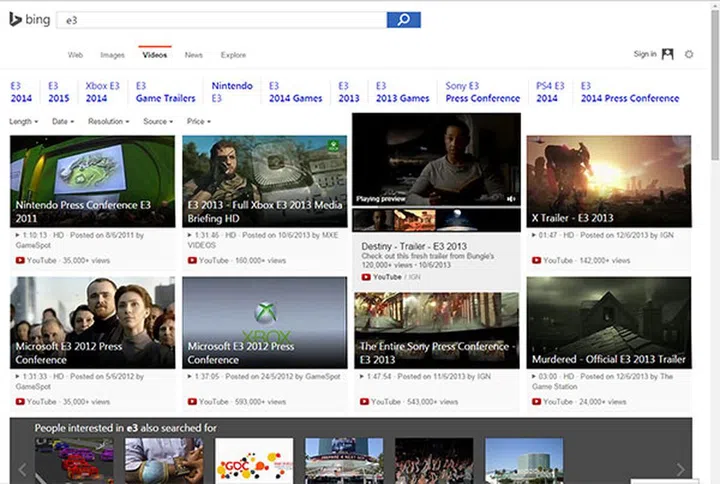The width and height of the screenshot is (720, 484).
Task: Open the PS4 E3 2014 related search
Action: pyautogui.click(x=550, y=92)
